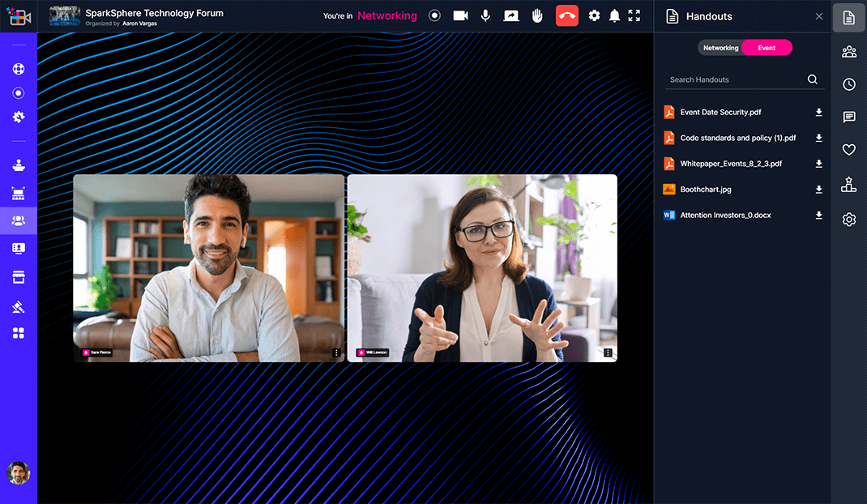Open the chat panel in the right sidebar

(848, 117)
